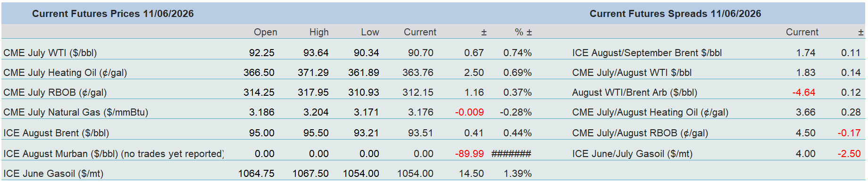The height and width of the screenshot is (183, 868).
Task: Select the red -0.009 Natural Gas change
Action: point(469,112)
